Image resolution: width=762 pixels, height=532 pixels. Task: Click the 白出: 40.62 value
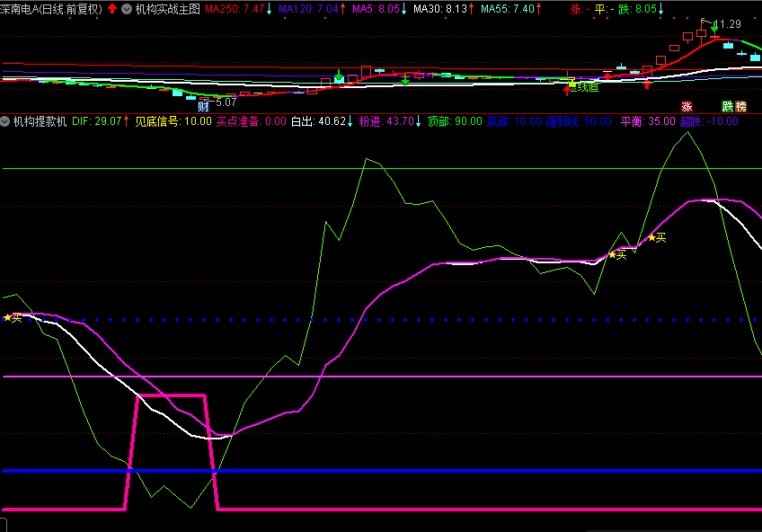pyautogui.click(x=318, y=121)
